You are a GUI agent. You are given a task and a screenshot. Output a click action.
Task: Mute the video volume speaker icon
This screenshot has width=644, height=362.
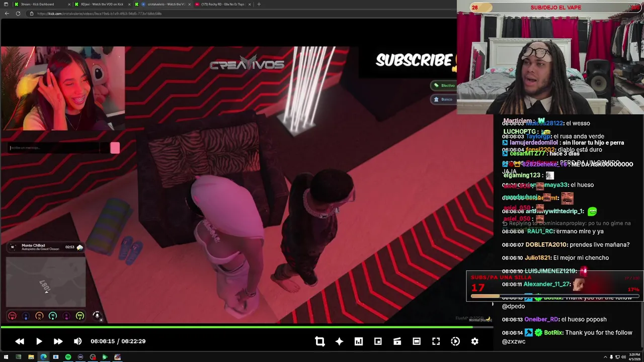point(77,341)
